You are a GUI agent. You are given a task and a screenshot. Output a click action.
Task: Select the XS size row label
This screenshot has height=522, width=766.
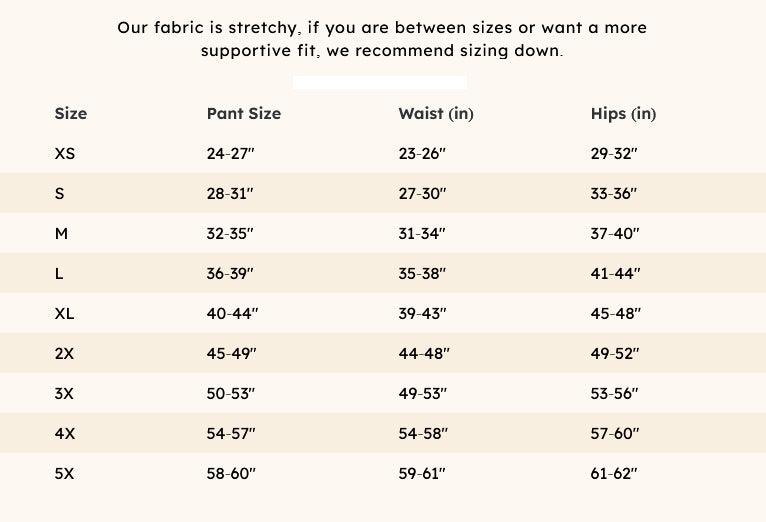click(x=65, y=154)
